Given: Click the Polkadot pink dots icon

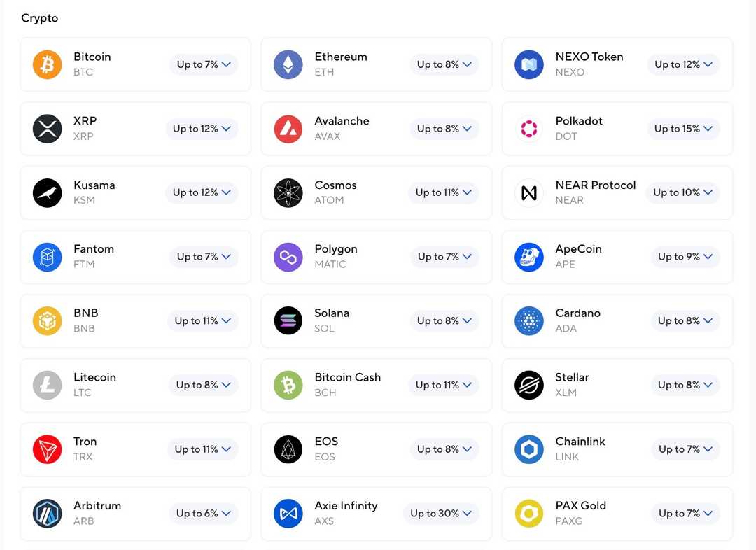Looking at the screenshot, I should 529,129.
